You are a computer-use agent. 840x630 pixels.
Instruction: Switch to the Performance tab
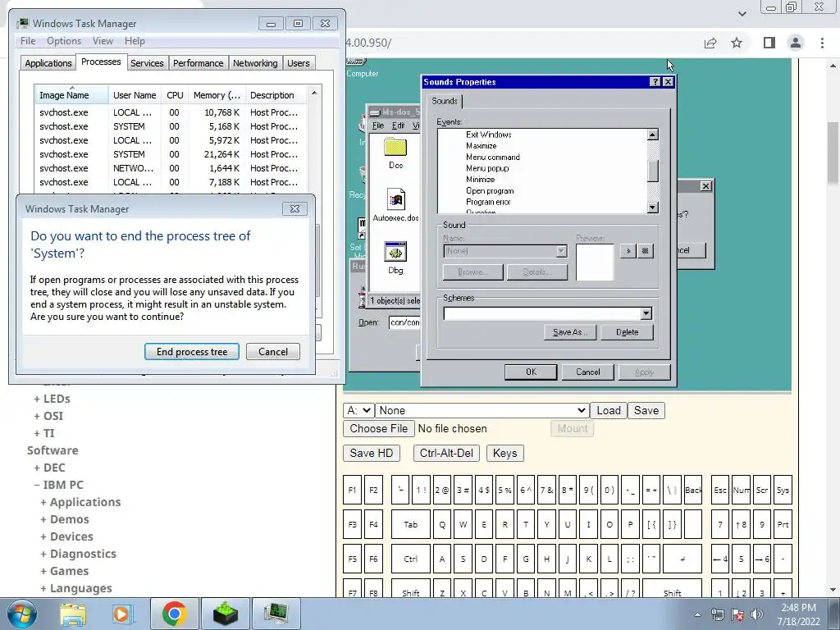click(x=199, y=62)
